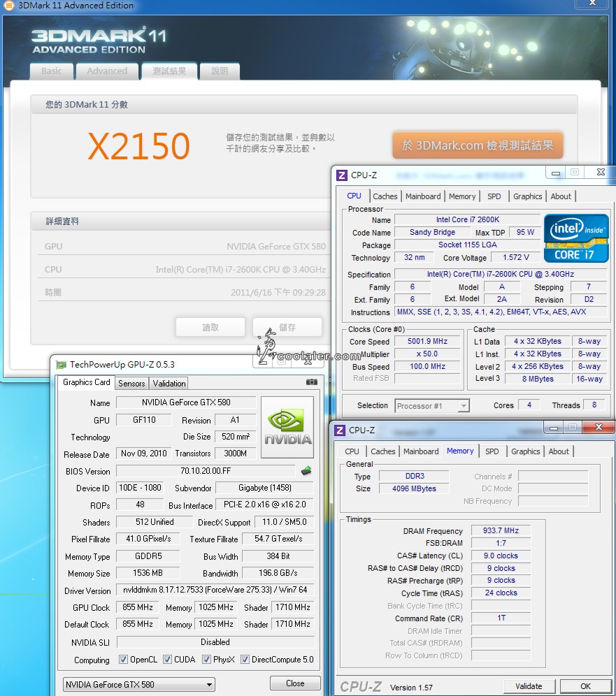Open Memory tab in upper CPU-Z window

462,196
